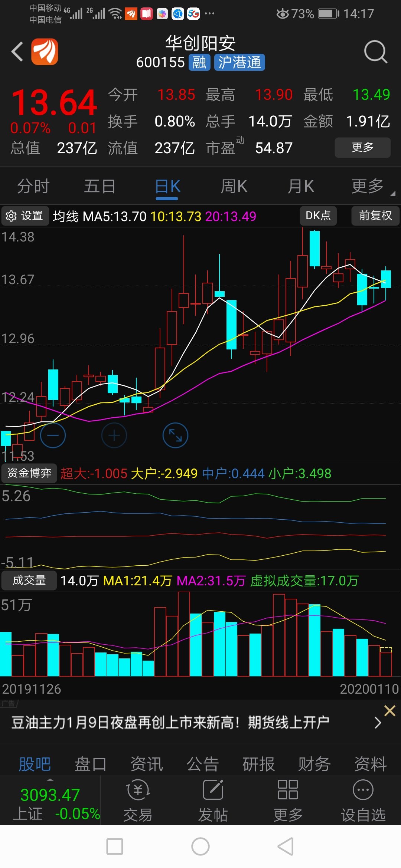Switch the 资金博弈 indicator panel
Screen dimensions: 401x868
29,473
